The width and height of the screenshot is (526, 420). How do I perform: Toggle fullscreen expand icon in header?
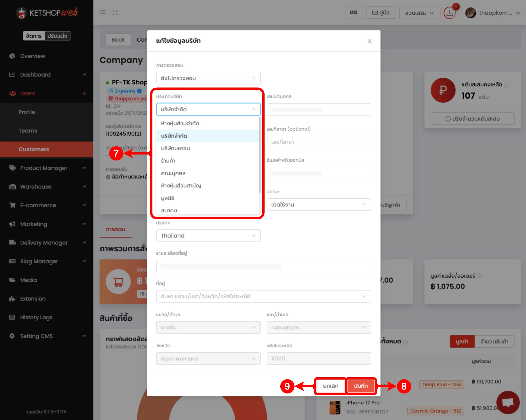[x=115, y=13]
